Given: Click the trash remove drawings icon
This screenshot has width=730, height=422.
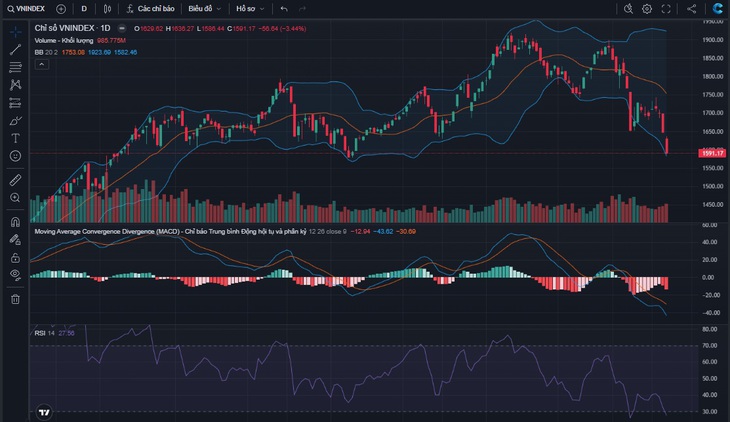Looking at the screenshot, I should tap(15, 299).
